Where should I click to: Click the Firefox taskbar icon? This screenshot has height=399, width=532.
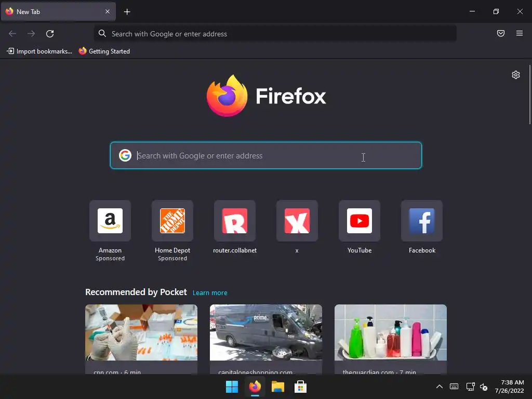coord(255,387)
